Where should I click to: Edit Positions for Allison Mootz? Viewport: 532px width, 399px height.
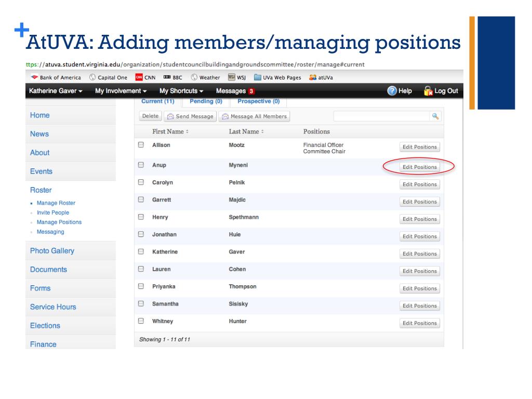click(420, 147)
